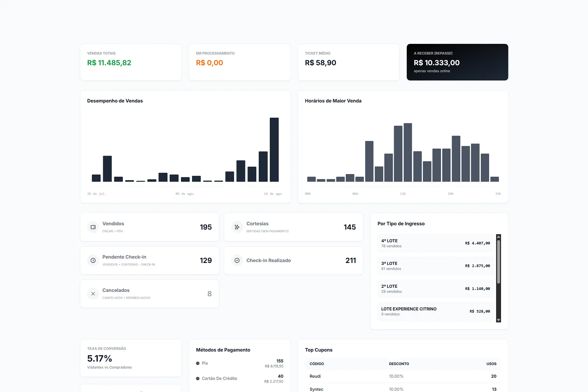This screenshot has width=588, height=392.
Task: Click the scrollbar thumb in Por Tipo de Ingresso
Action: click(499, 262)
